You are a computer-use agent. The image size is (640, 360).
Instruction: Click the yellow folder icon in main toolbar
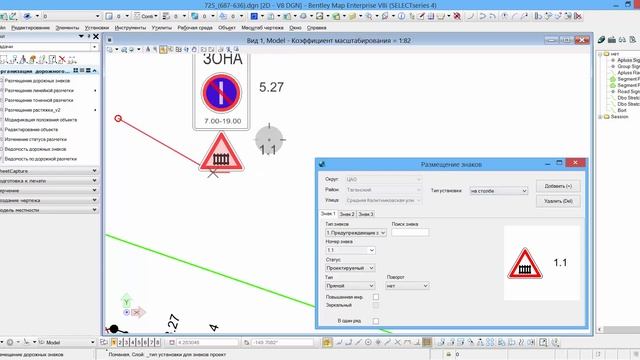[352, 16]
